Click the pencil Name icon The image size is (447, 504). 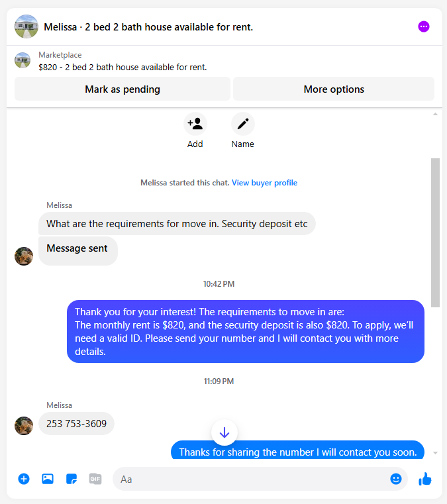click(x=242, y=124)
